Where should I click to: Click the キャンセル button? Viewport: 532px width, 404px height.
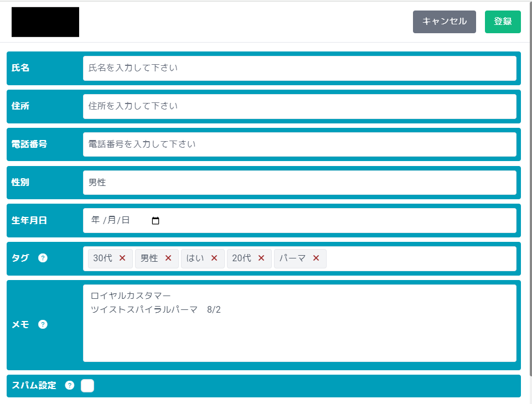(x=444, y=22)
